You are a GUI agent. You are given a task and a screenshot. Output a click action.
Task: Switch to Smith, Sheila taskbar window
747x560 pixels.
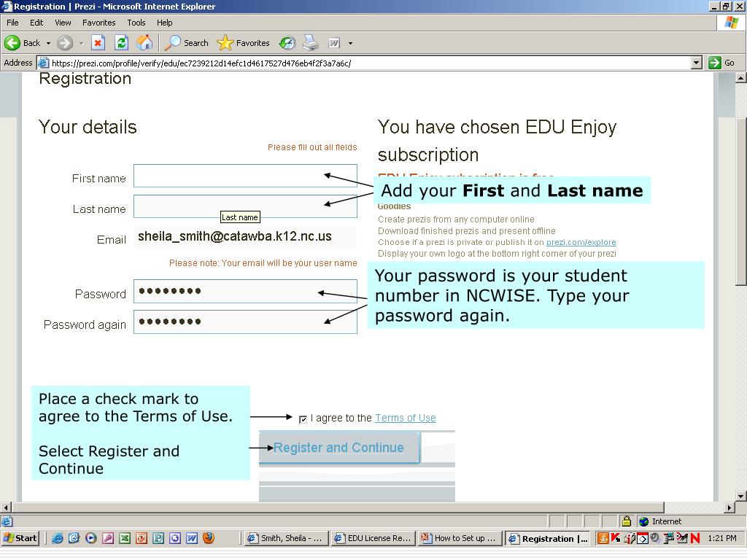(x=286, y=538)
